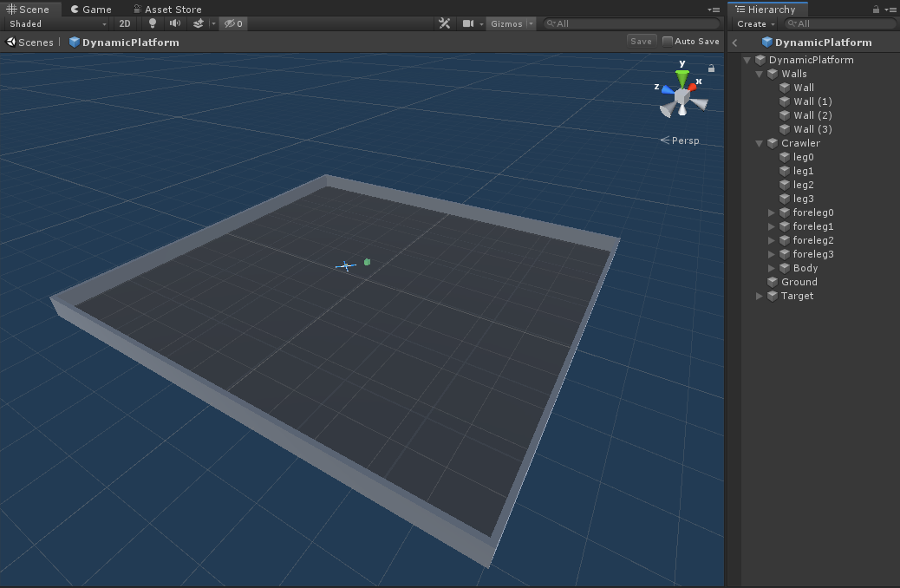The height and width of the screenshot is (588, 900).
Task: Click DynamicPlatform header in Hierarchy
Action: tap(817, 42)
